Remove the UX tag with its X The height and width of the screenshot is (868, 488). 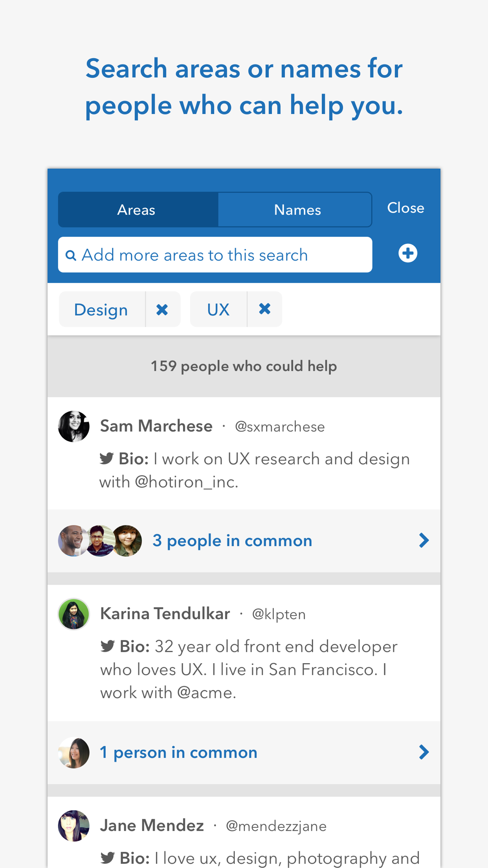coord(265,309)
